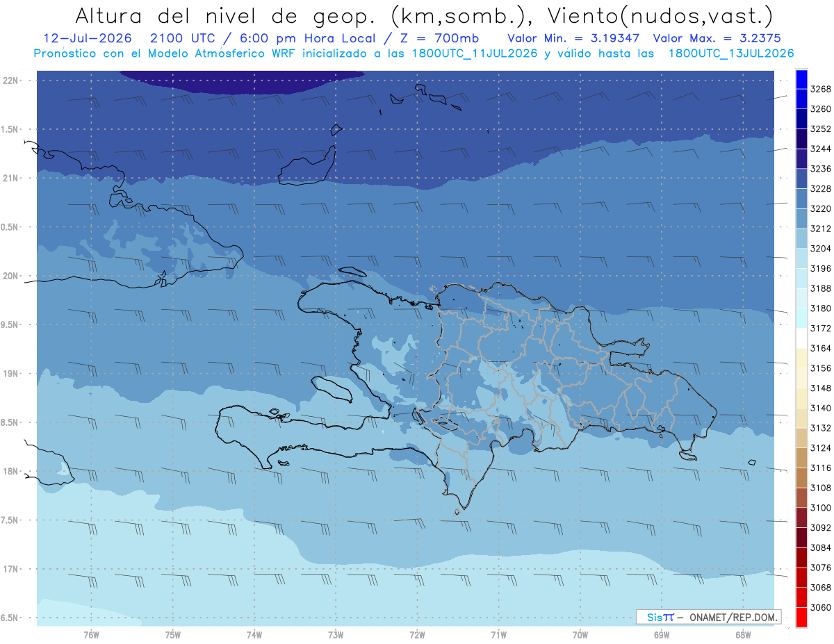
Task: Click the valid-until time '1800UTC_13JUL2026'
Action: [731, 53]
